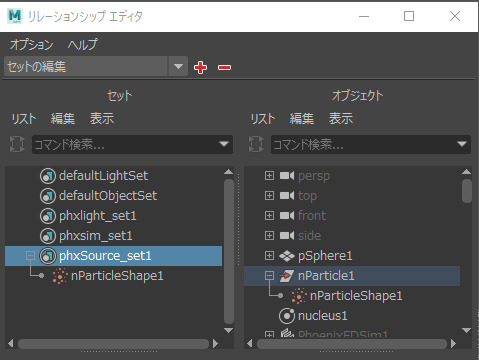Expand the front camera node
479x360 pixels.
269,216
